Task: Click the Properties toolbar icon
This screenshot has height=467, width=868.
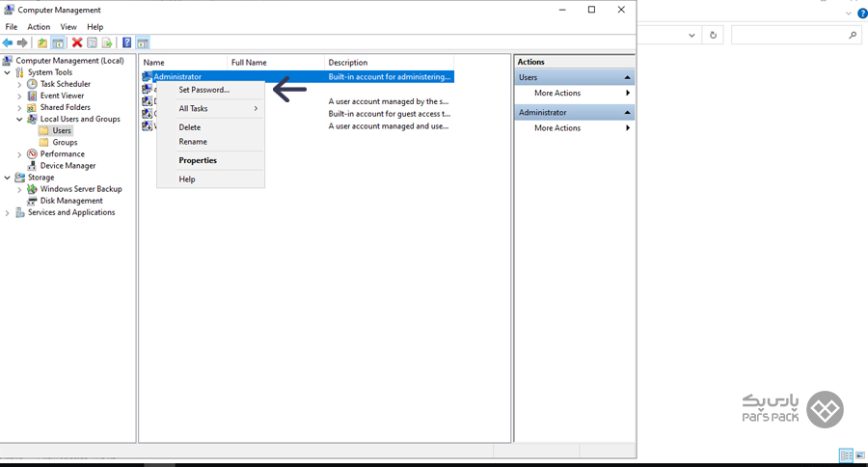Action: coord(92,42)
